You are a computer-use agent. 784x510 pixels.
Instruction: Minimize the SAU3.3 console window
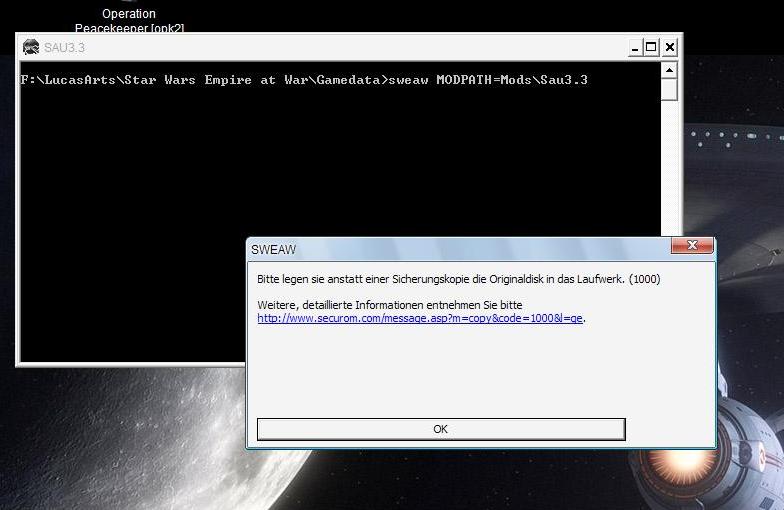pos(634,47)
